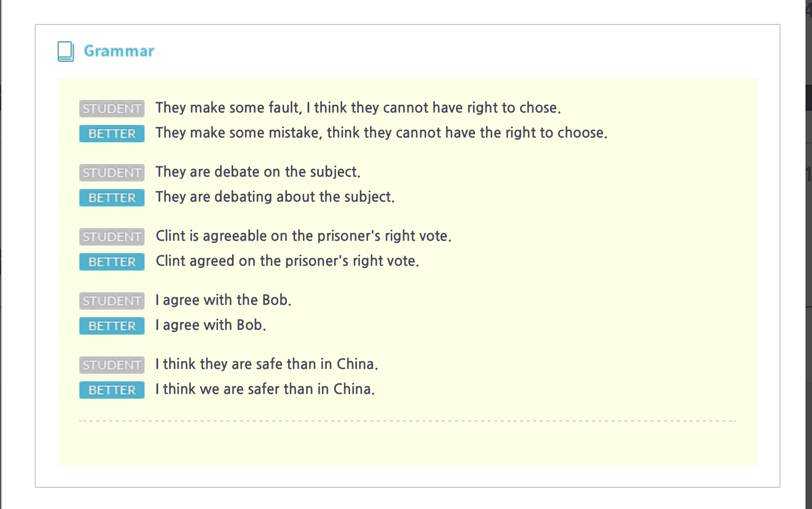Click the sentence 'I think they are safe than'
This screenshot has width=812, height=509.
point(266,364)
